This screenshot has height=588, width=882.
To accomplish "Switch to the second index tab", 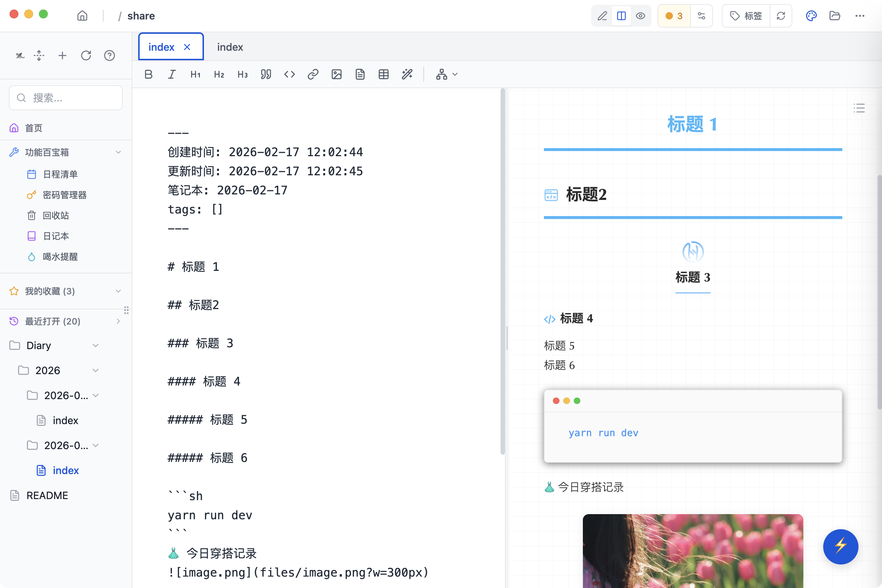I will click(229, 47).
